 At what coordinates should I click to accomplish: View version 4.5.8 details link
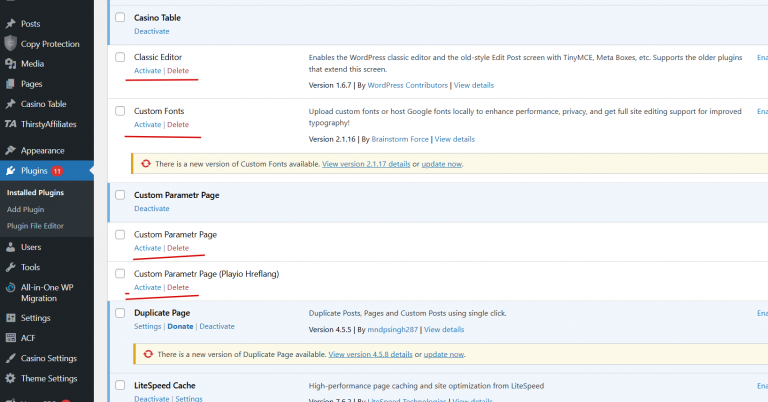370,355
